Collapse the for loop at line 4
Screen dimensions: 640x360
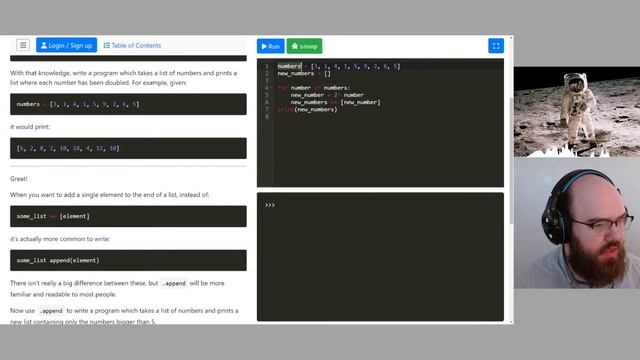click(x=271, y=88)
